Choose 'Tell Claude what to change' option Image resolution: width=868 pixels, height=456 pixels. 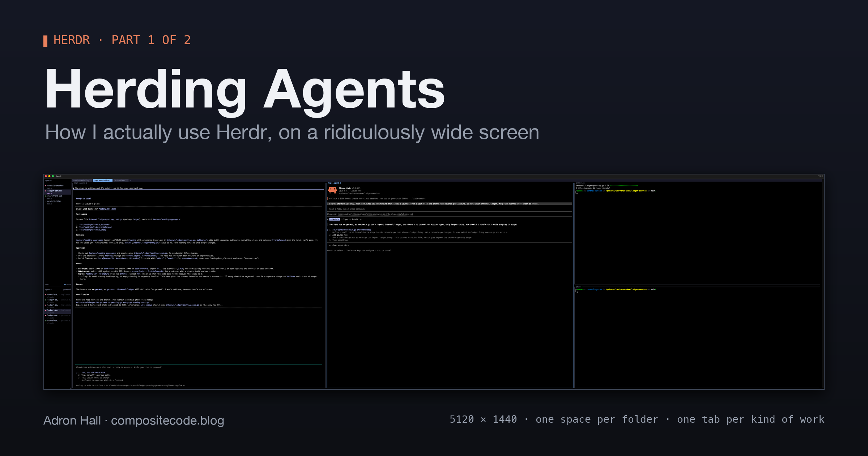[x=94, y=377]
